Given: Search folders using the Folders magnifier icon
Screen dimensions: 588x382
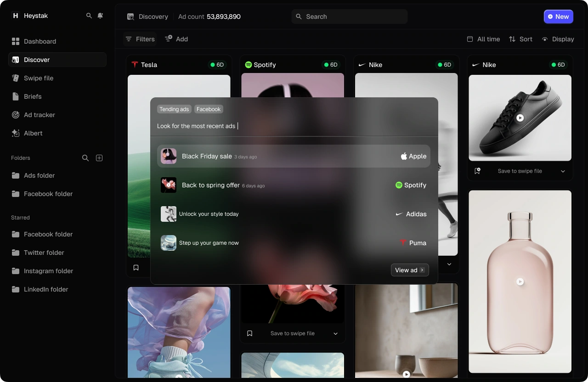Looking at the screenshot, I should pos(85,158).
